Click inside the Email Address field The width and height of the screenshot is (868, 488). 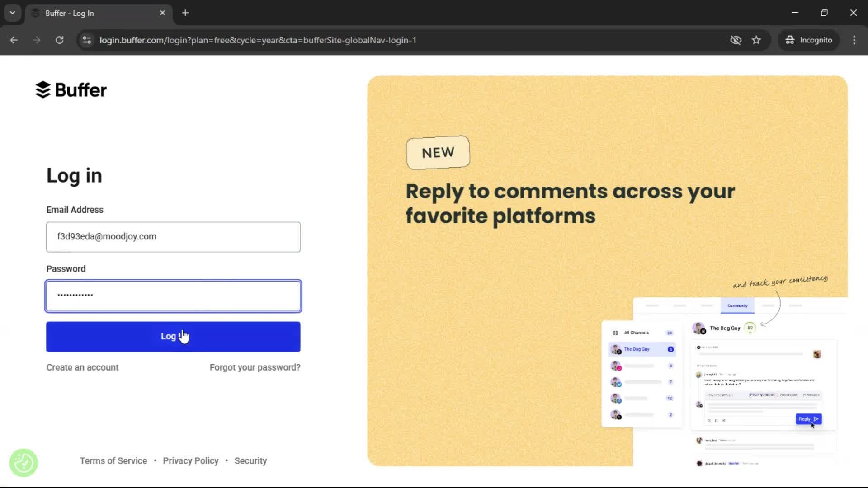point(173,237)
